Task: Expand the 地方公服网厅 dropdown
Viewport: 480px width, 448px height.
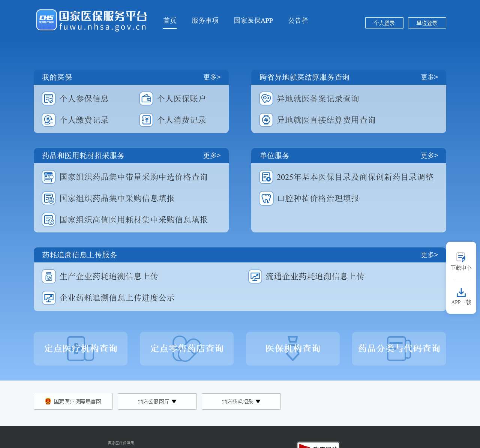Action: tap(157, 401)
